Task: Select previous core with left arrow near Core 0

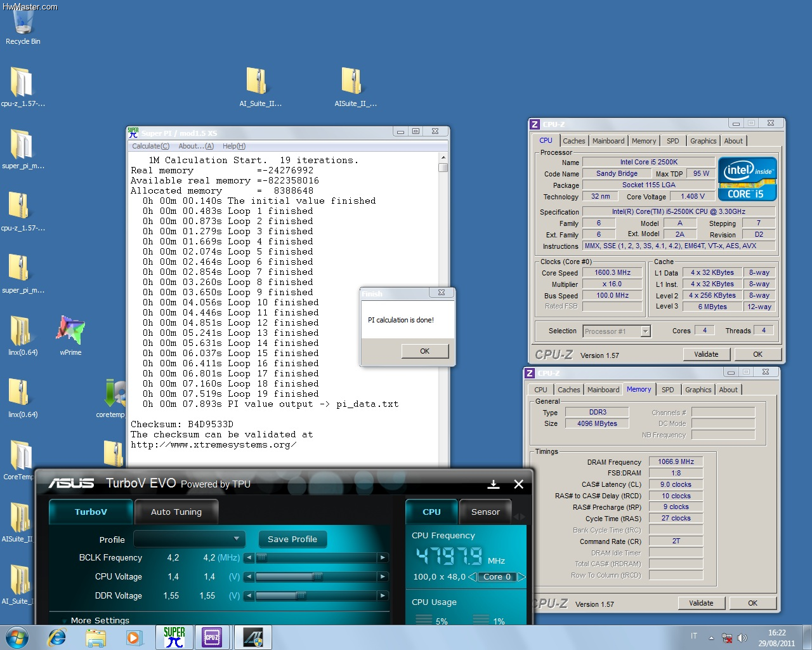Action: click(471, 577)
